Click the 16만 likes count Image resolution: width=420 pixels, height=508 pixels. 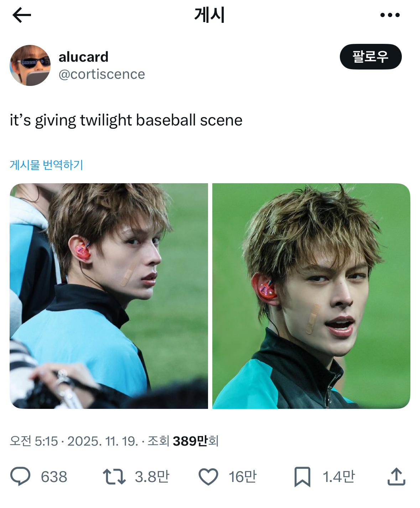click(243, 477)
